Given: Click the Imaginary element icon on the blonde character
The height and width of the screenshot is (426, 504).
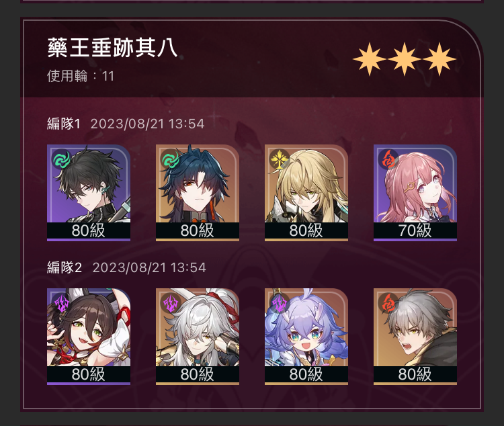Looking at the screenshot, I should [280, 159].
